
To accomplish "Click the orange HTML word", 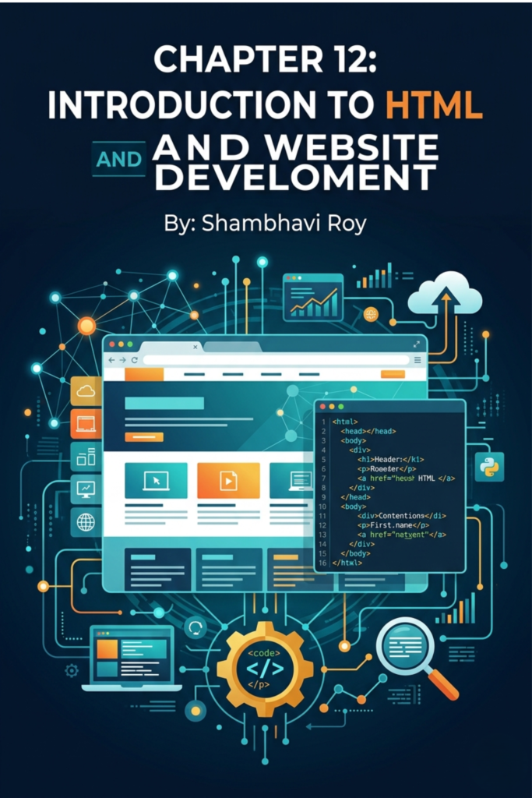I will 434,104.
